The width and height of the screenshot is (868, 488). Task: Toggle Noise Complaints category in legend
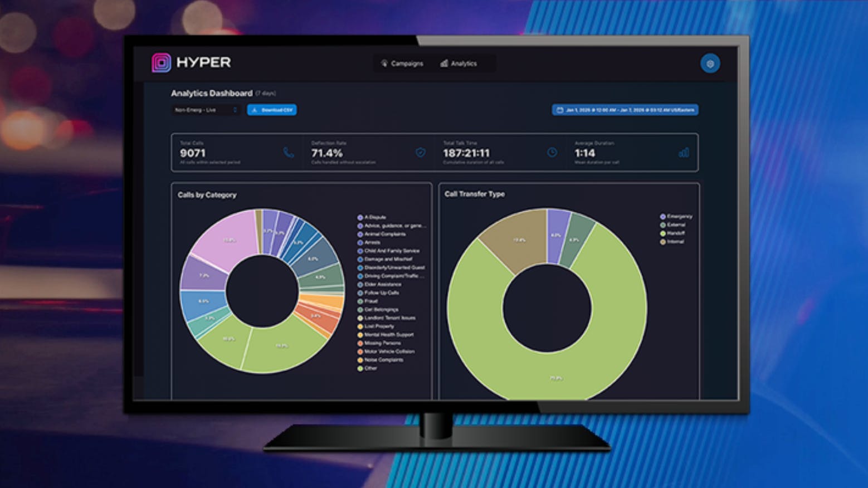[x=383, y=360]
